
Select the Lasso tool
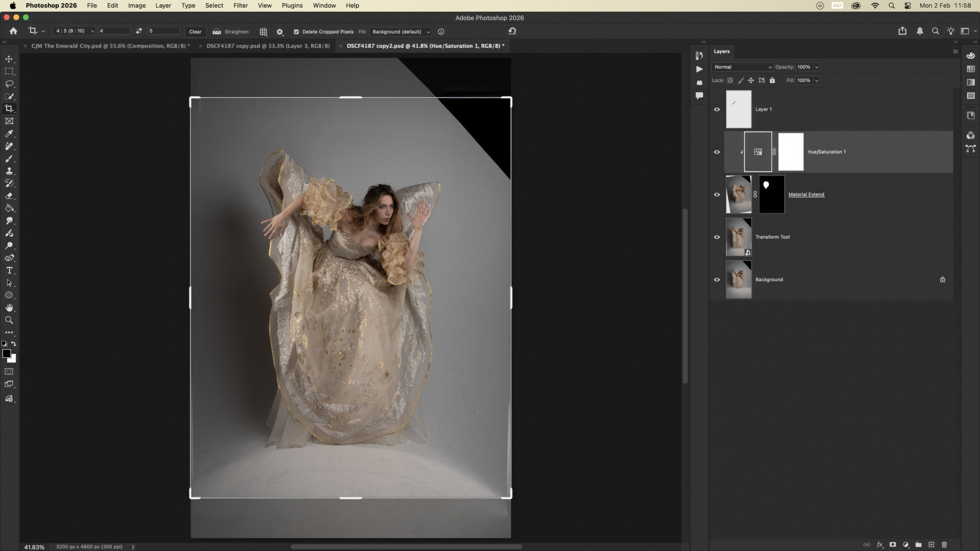pyautogui.click(x=9, y=84)
